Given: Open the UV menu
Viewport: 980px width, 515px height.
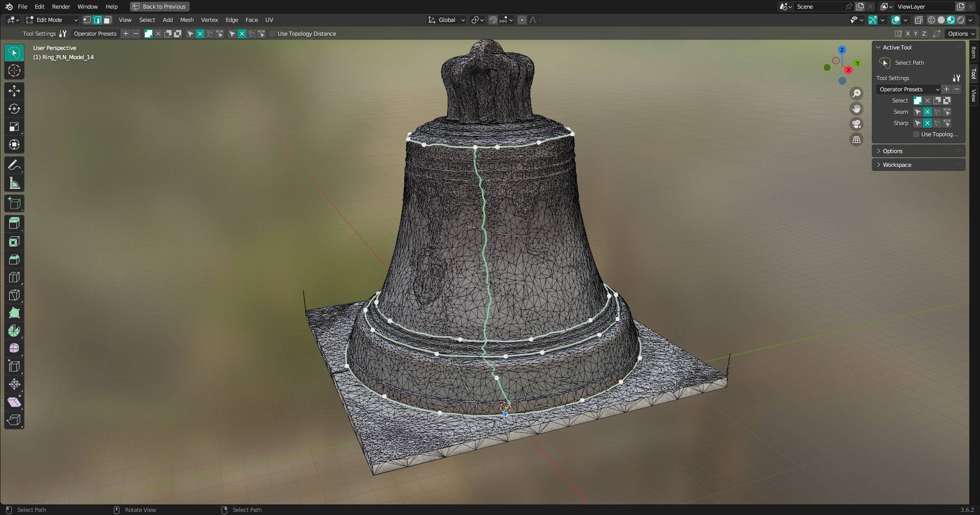Looking at the screenshot, I should [x=269, y=20].
